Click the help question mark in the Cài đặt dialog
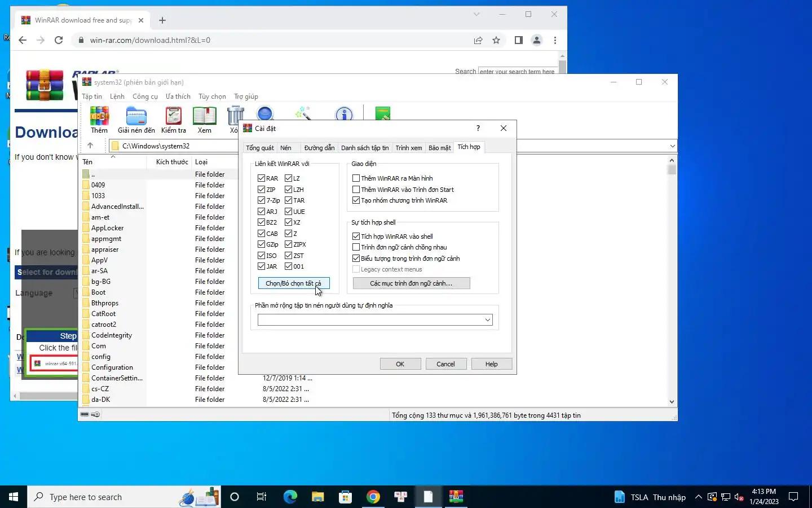The width and height of the screenshot is (812, 508). [478, 128]
